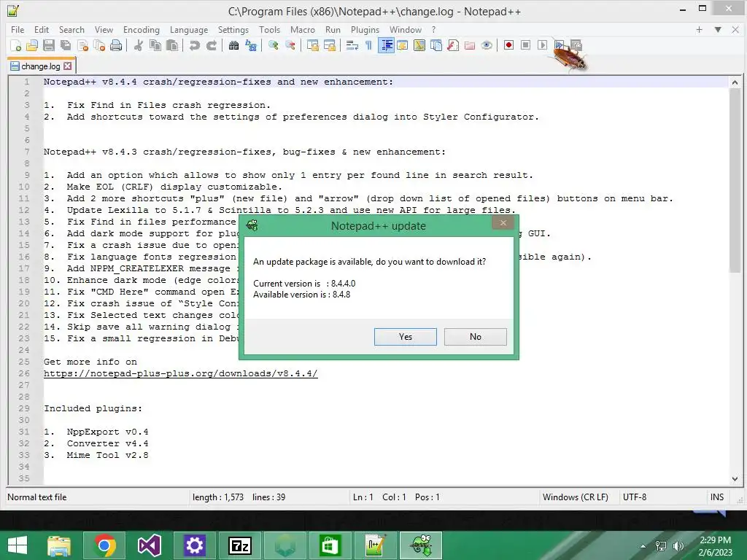Open Define your language toolbar icon
The width and height of the screenshot is (747, 560).
pos(403,46)
